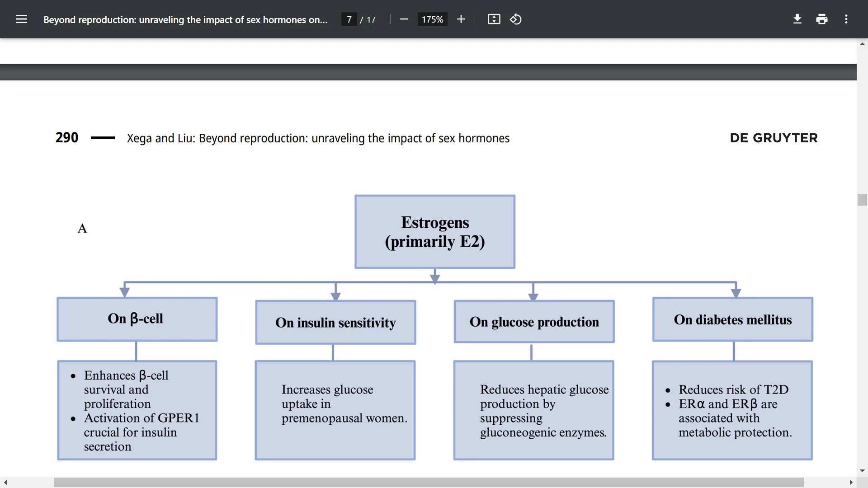Rotate the document counterclockwise
This screenshot has height=488, width=868.
coord(516,19)
